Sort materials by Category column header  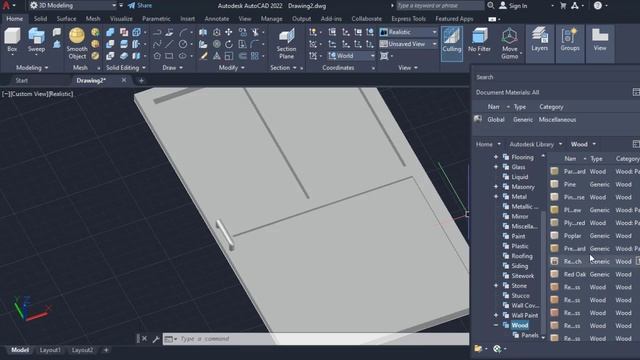tap(551, 107)
